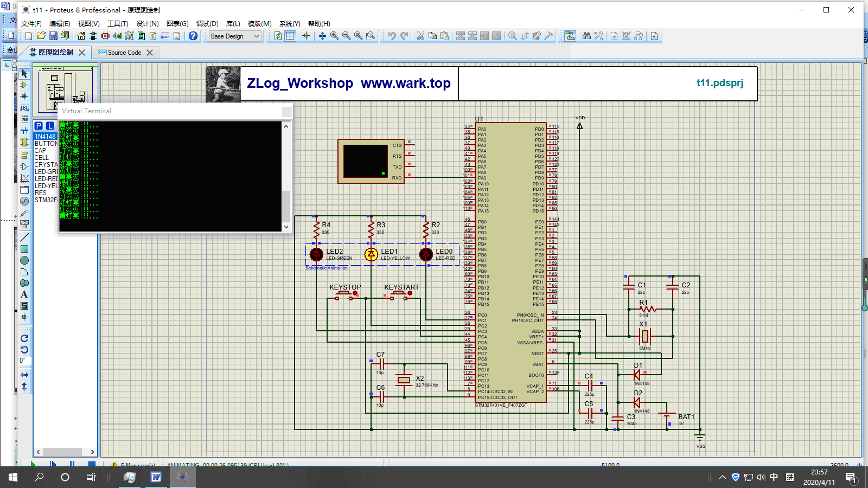Click the schematic overview thumbnail

[x=66, y=89]
